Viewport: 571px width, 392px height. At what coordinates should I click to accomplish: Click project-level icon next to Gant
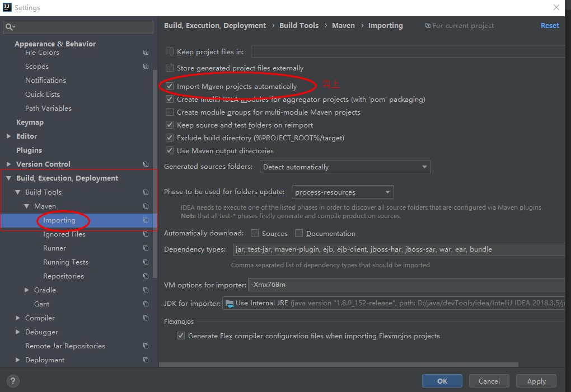tap(146, 304)
